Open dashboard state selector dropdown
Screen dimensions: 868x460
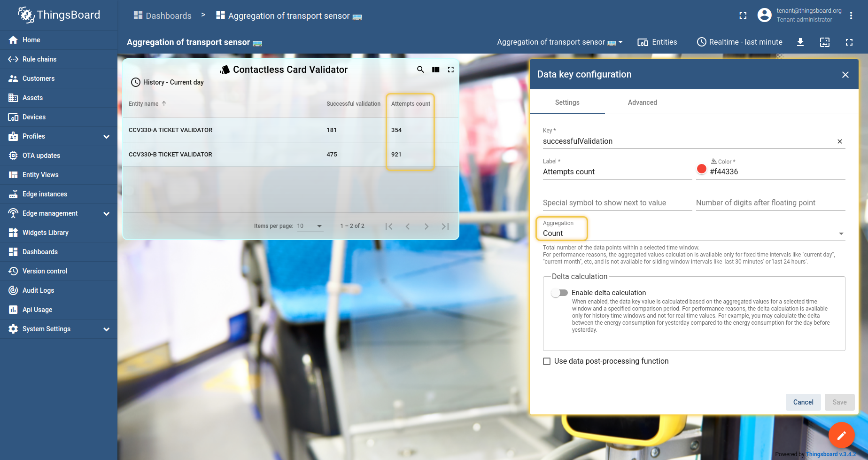pyautogui.click(x=560, y=42)
